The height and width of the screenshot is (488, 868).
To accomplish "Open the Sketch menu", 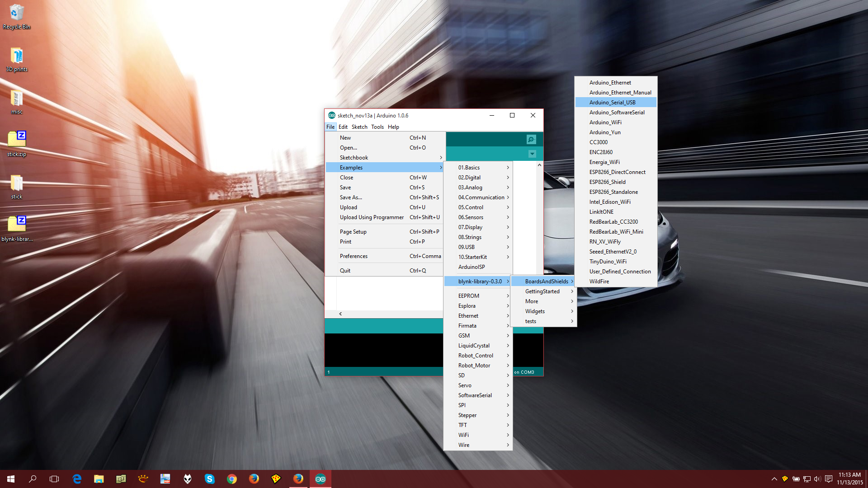I will 359,127.
